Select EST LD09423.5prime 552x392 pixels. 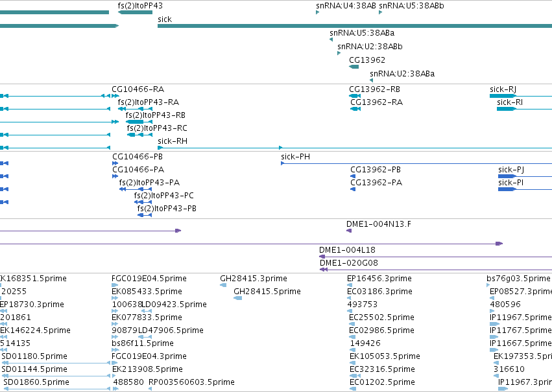point(174,305)
